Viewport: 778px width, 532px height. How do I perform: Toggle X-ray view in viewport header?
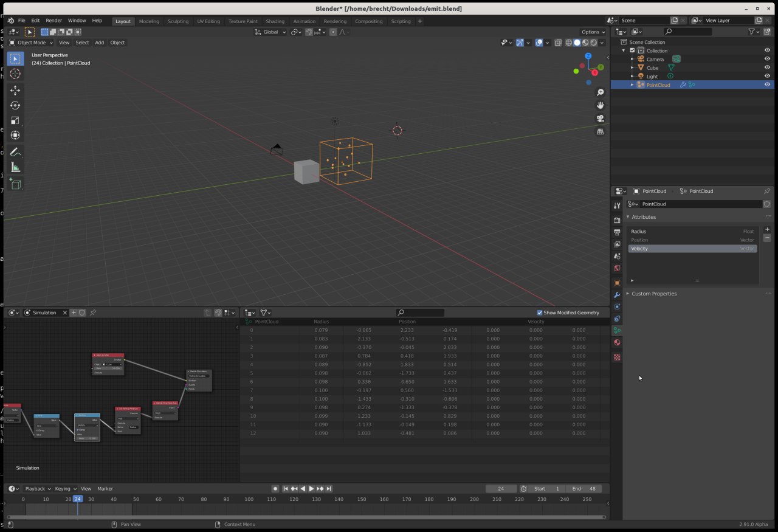coord(557,43)
